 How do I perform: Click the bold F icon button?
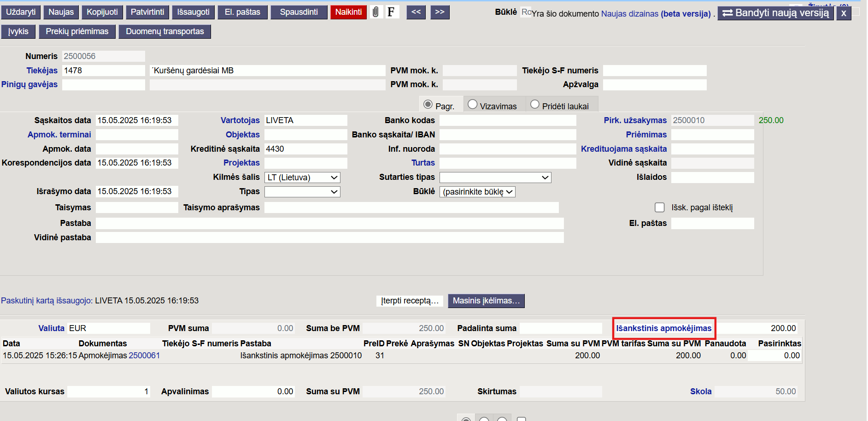click(391, 12)
